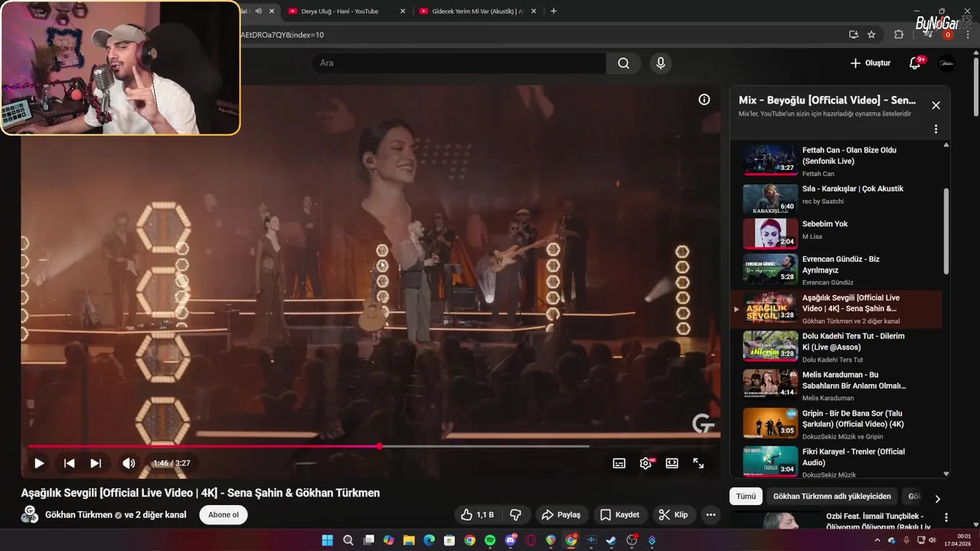Switch player to theater mode

click(x=672, y=463)
